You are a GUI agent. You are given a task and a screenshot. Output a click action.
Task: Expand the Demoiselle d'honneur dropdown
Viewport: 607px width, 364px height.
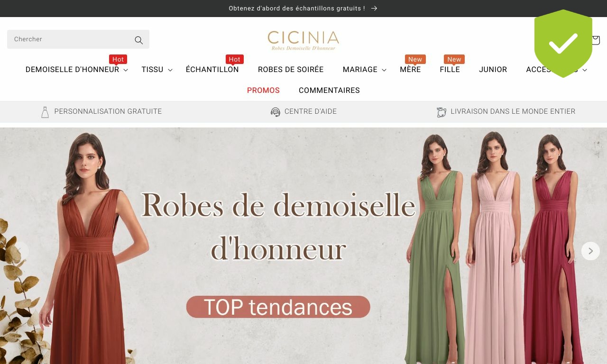pos(126,70)
